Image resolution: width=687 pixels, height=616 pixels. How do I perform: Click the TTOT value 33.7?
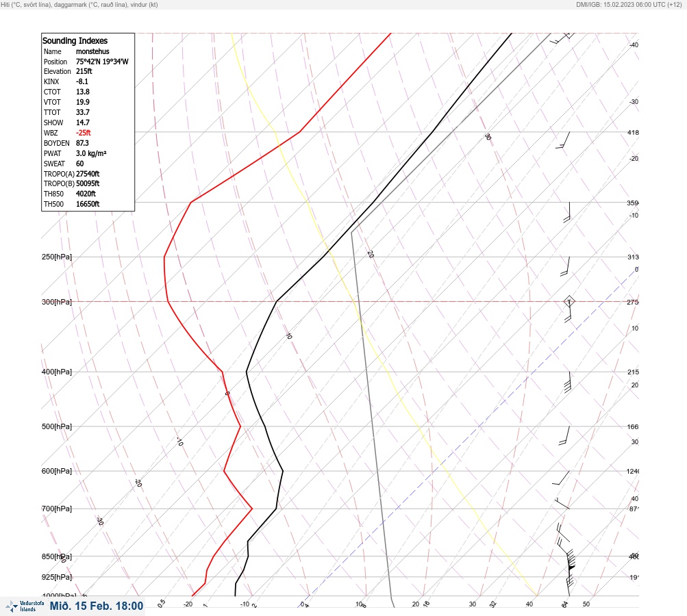point(82,112)
